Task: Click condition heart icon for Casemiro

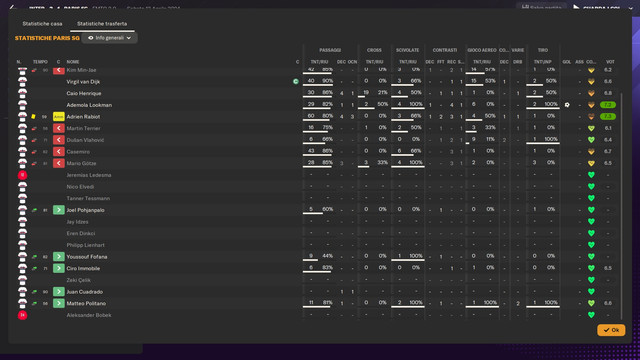Action: [591, 151]
